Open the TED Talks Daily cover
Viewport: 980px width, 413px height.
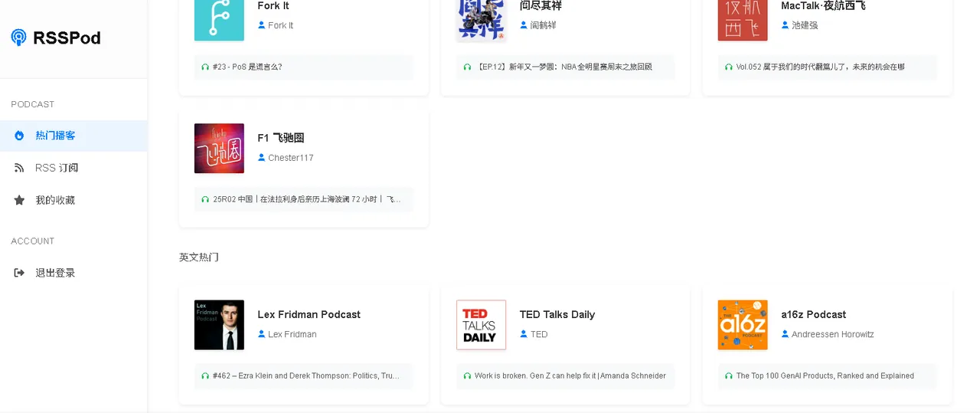(481, 325)
